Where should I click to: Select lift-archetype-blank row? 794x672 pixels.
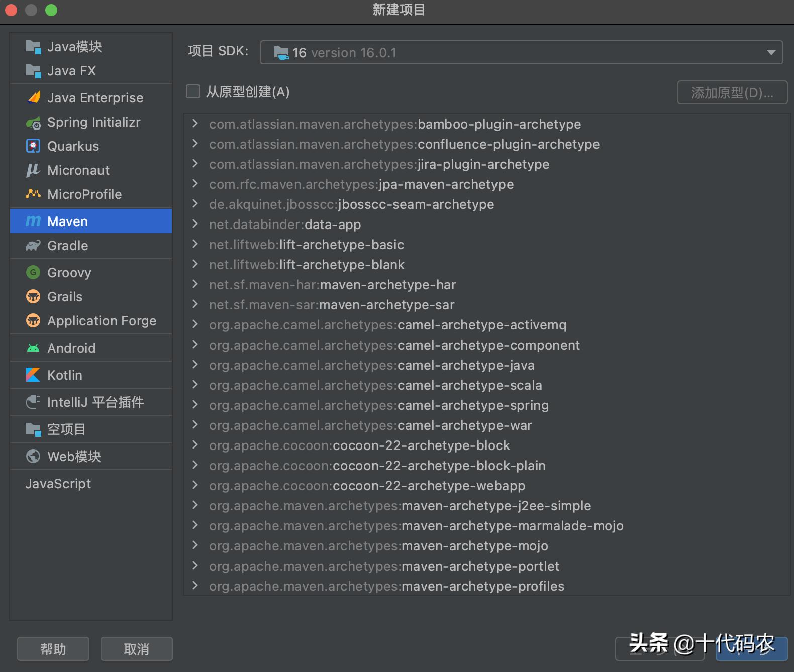486,265
